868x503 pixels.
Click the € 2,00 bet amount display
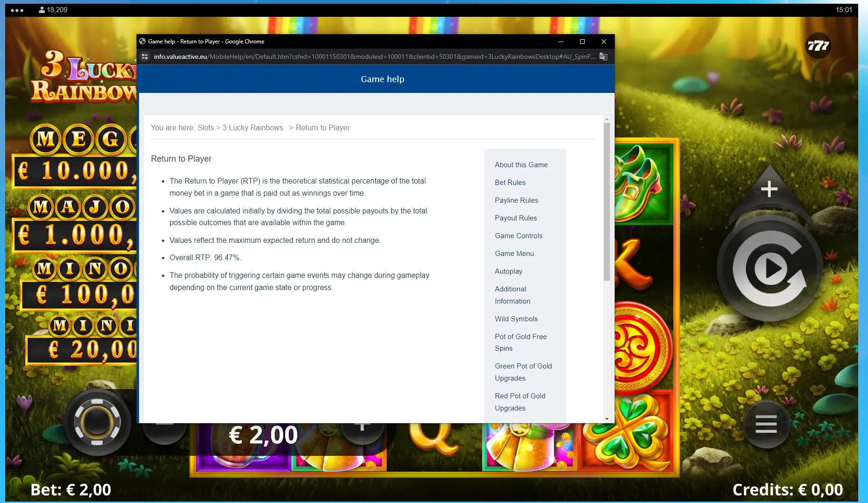pyautogui.click(x=263, y=435)
